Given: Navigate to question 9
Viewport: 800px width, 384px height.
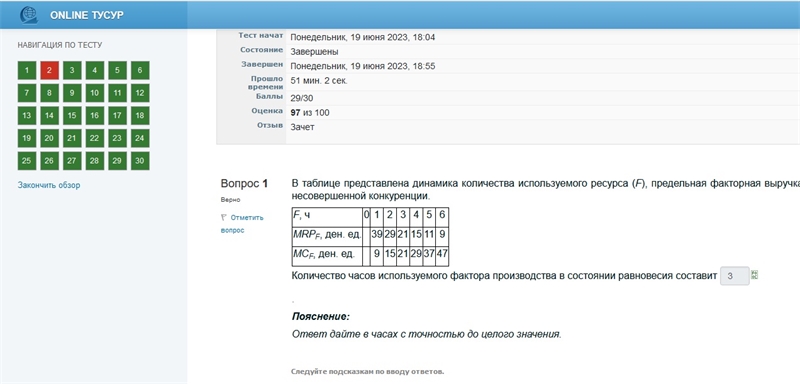Looking at the screenshot, I should point(72,93).
